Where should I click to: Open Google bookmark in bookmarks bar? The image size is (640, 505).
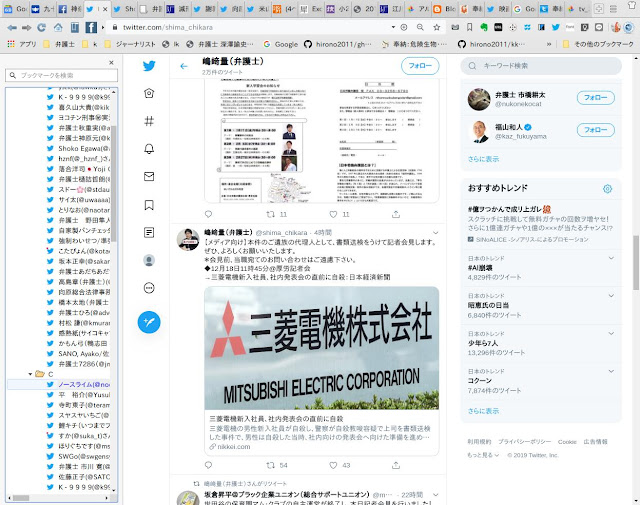(280, 44)
